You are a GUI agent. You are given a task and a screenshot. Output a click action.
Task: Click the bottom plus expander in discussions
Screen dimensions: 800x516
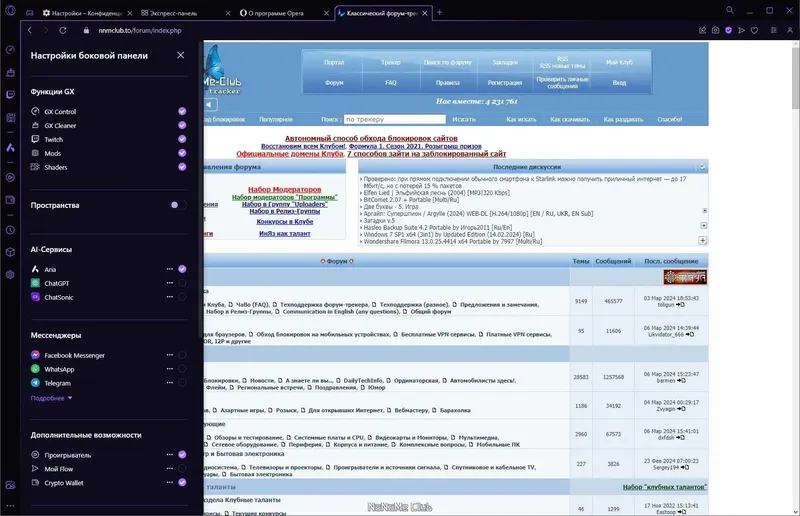pyautogui.click(x=703, y=240)
